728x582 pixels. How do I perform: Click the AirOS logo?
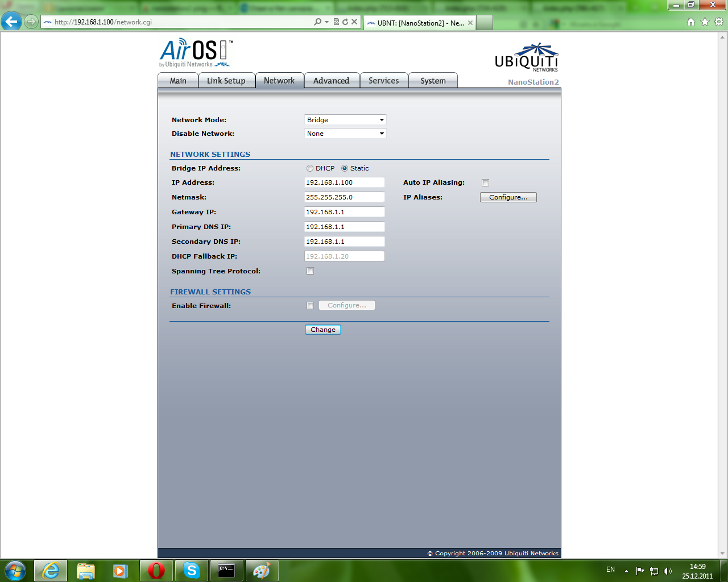pyautogui.click(x=196, y=53)
